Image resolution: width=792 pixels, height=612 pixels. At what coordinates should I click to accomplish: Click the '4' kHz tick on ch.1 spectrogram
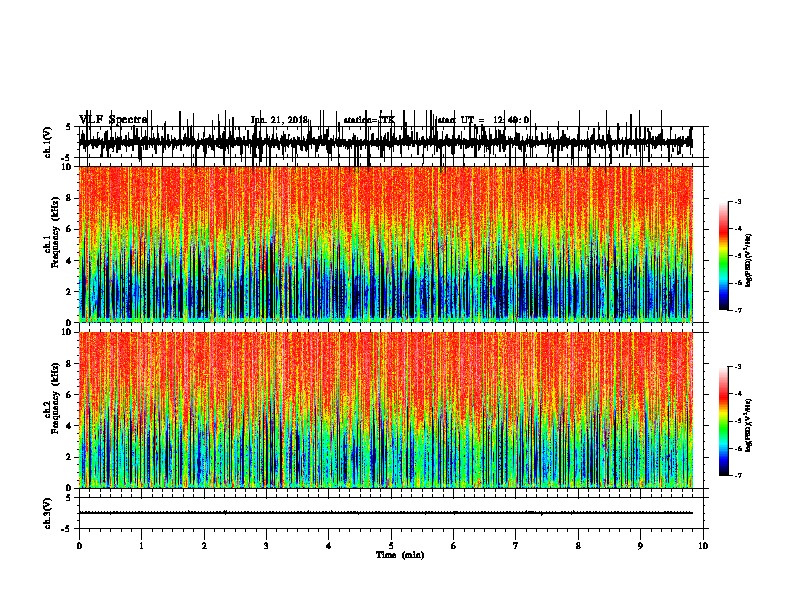tap(70, 261)
